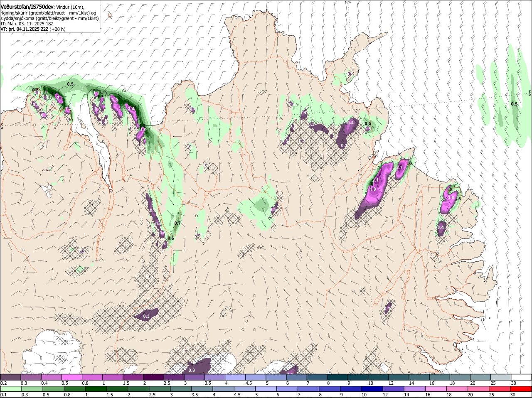532x398 pixels.
Task: Pick the bright pink swatch between 0.5 and 0.8
Action: pyautogui.click(x=72, y=377)
